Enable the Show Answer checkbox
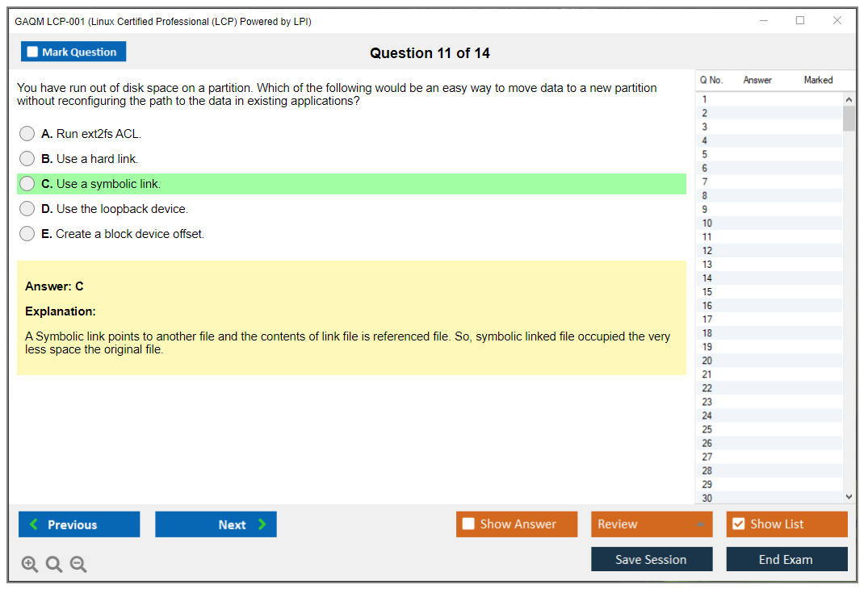Screen dimensions: 868x593 pos(468,524)
